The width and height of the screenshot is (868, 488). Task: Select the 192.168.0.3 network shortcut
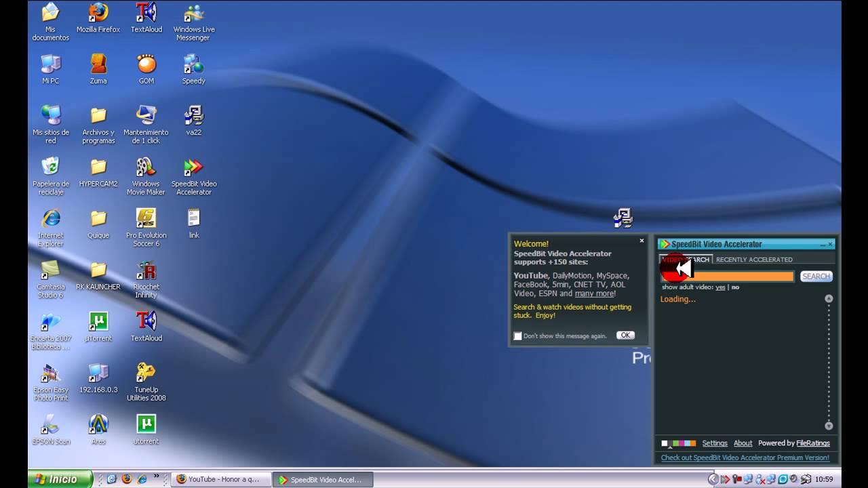click(x=98, y=378)
